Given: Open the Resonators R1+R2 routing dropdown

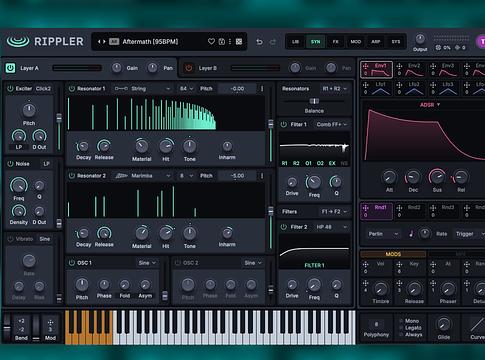Looking at the screenshot, I should click(335, 89).
